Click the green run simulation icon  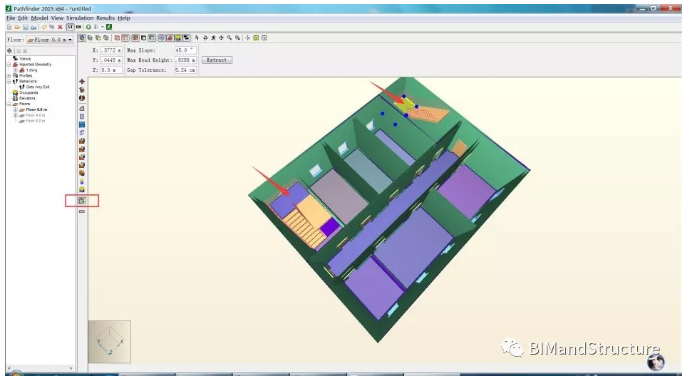tap(88, 27)
